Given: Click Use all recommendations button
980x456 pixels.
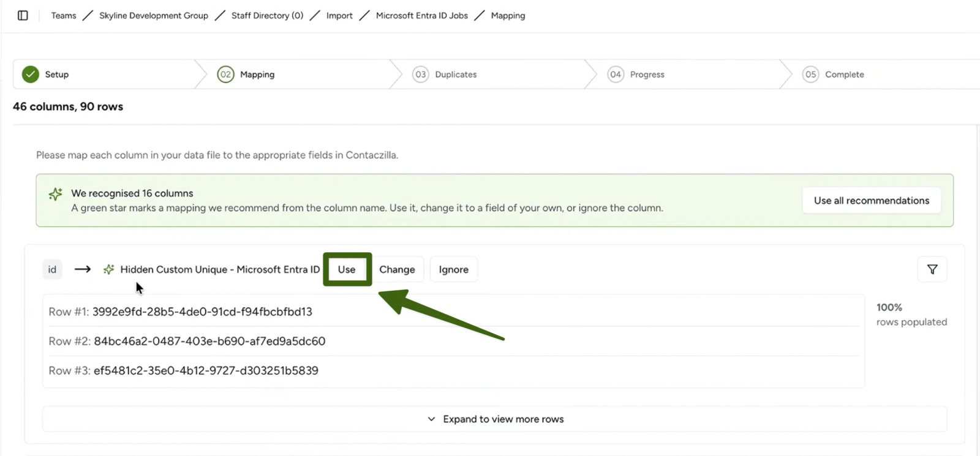Looking at the screenshot, I should click(872, 200).
